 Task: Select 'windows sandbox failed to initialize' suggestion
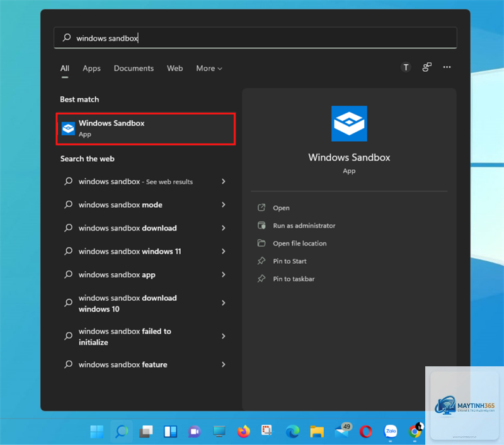125,337
